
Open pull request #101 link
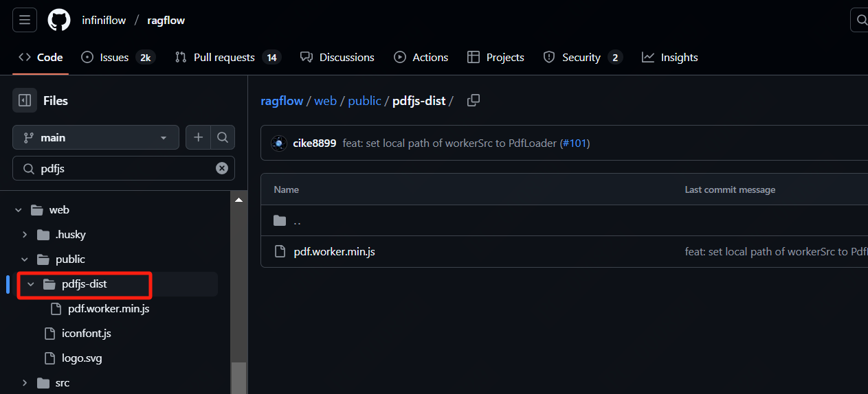pyautogui.click(x=575, y=143)
